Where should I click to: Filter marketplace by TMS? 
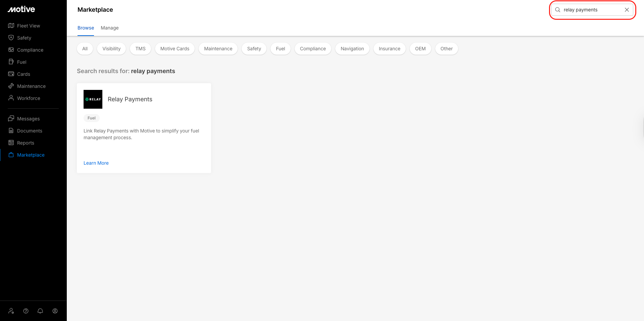(141, 49)
